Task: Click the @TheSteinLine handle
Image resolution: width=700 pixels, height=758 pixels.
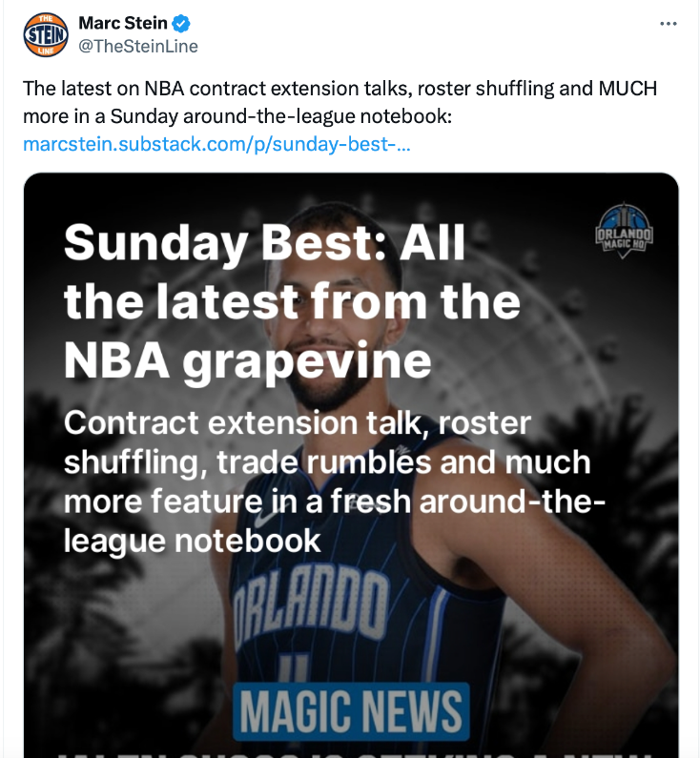Action: 138,46
